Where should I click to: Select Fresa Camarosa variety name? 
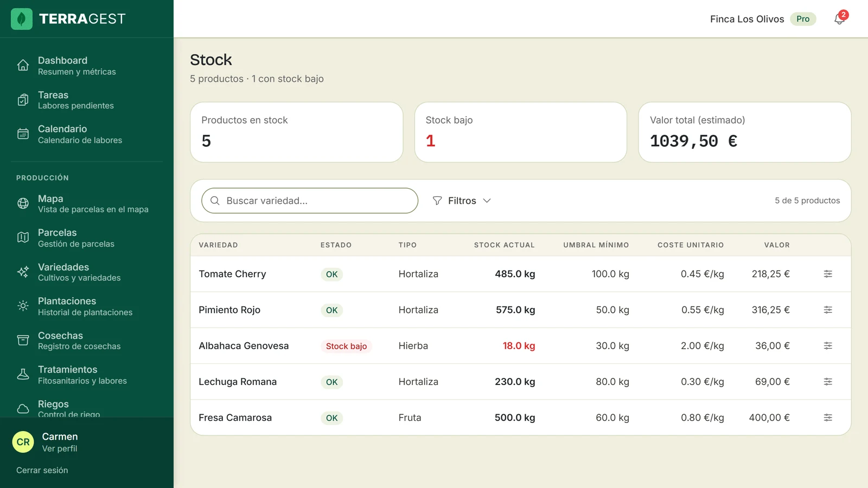(235, 418)
